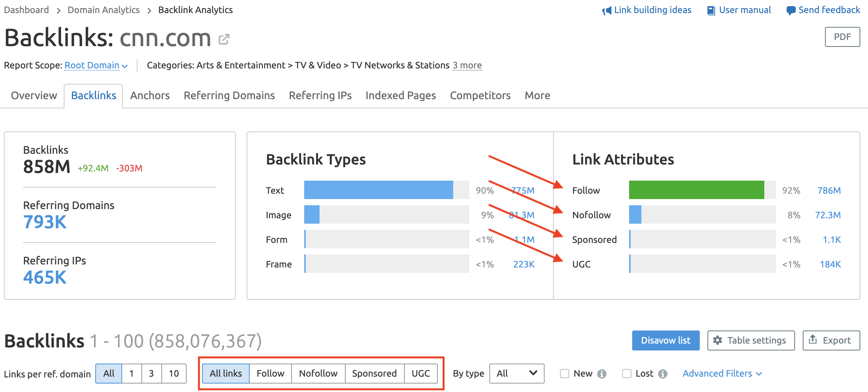
Task: Click the PDF export button
Action: click(x=842, y=37)
